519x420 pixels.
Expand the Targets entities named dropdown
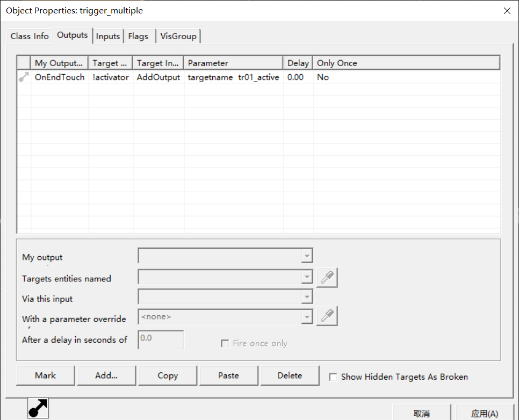(307, 277)
